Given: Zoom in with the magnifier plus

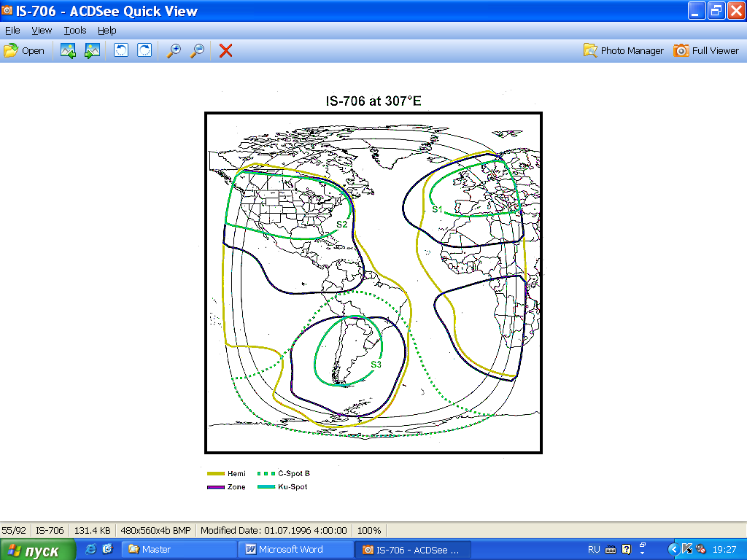Looking at the screenshot, I should (174, 50).
